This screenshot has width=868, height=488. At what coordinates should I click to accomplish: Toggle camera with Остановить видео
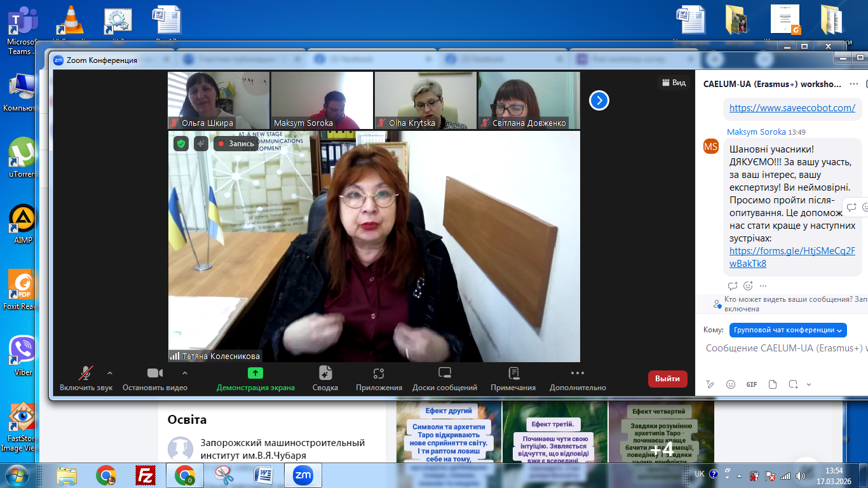pos(155,373)
